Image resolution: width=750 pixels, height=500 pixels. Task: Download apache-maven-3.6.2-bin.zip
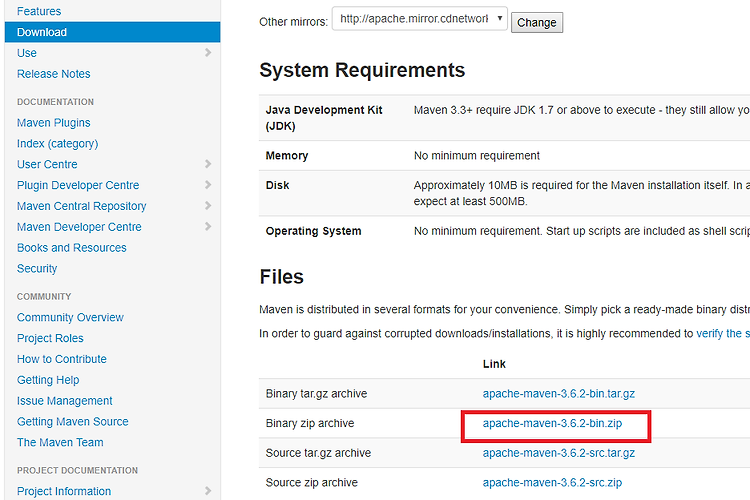pos(552,423)
